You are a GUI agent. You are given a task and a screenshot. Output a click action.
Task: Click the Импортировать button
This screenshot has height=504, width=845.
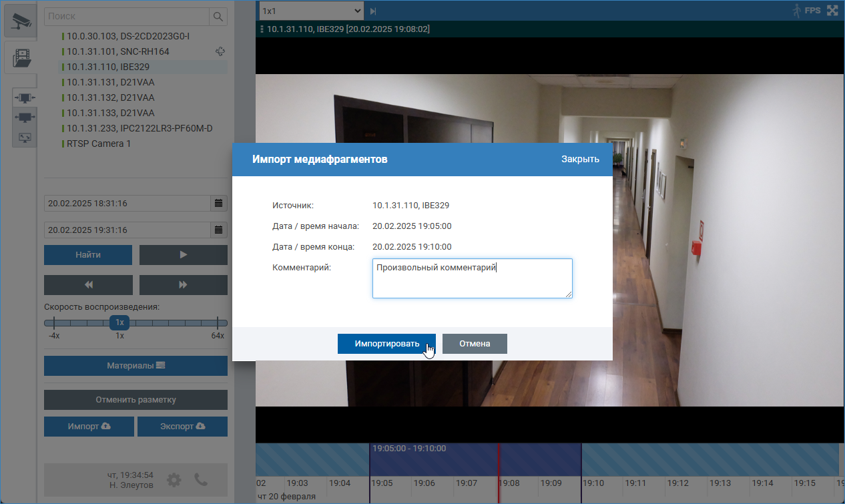(386, 344)
